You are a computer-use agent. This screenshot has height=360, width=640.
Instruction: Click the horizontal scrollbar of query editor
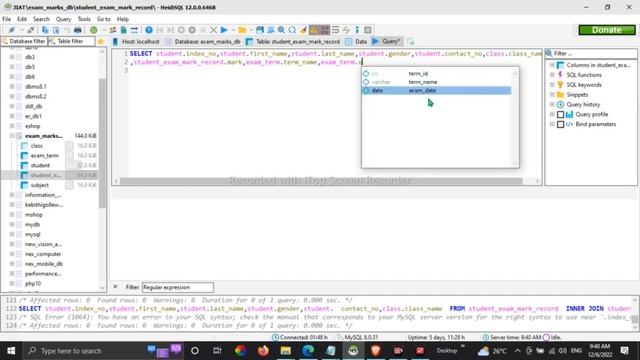coord(321,181)
